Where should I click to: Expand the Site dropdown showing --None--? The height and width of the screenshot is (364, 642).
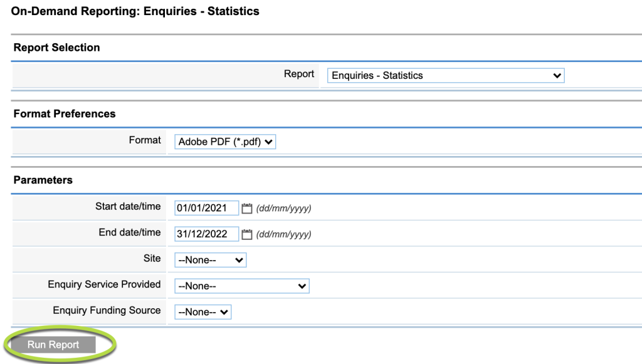tap(210, 259)
